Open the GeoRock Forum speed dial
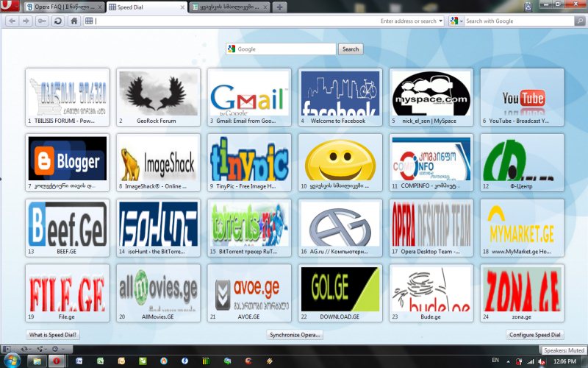This screenshot has height=368, width=588. click(x=158, y=97)
